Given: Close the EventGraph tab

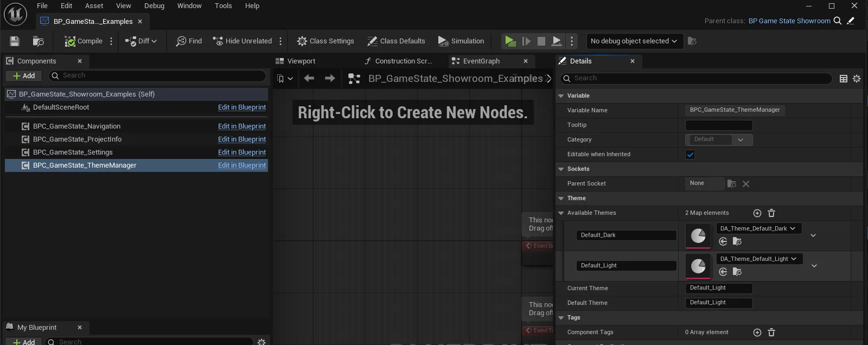Looking at the screenshot, I should coord(526,61).
